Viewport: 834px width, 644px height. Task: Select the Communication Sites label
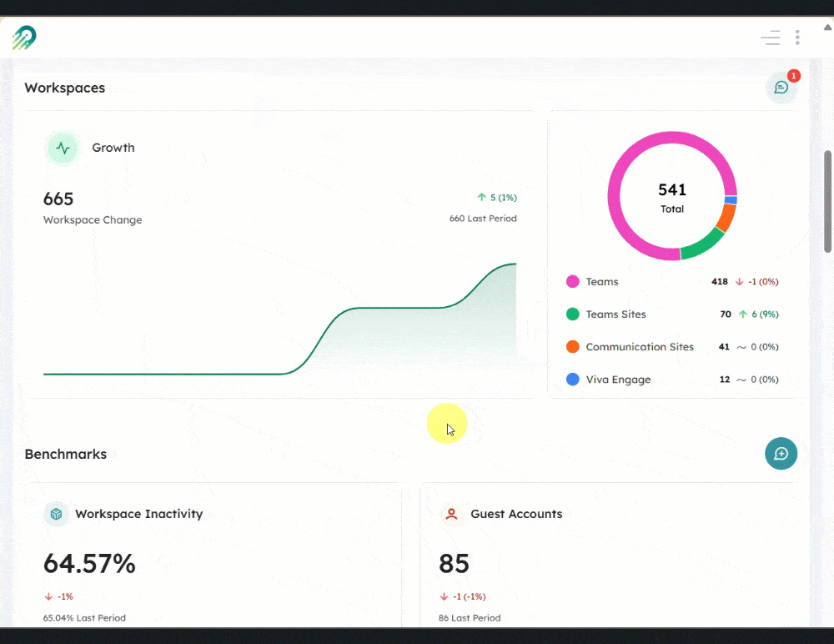point(640,346)
